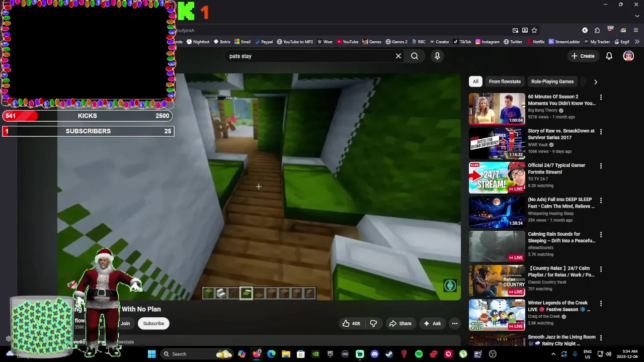Select the All filter chip
Screen dimensions: 644x362
[x=475, y=81]
